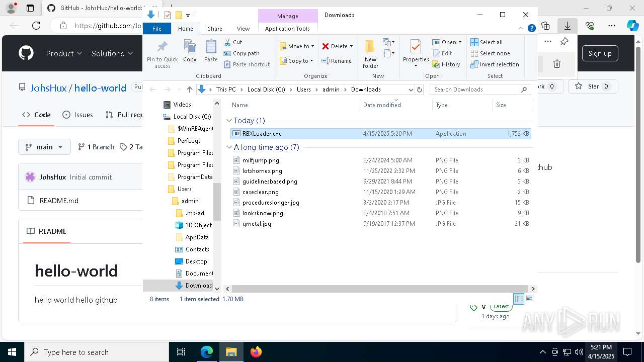Open Explorer help question icon

531,29
